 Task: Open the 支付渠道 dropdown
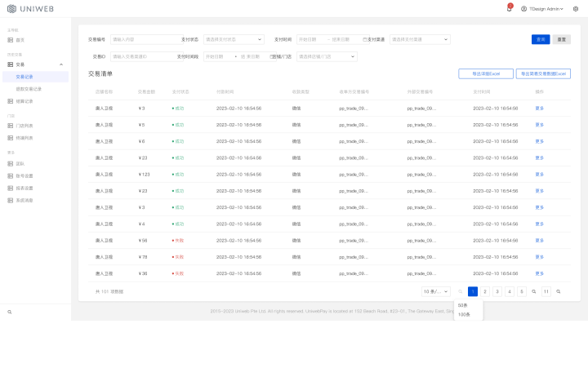[x=420, y=39]
